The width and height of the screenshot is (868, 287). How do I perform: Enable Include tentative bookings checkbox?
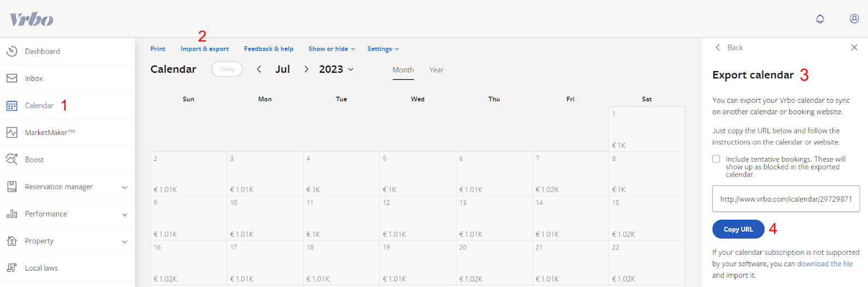coord(716,159)
